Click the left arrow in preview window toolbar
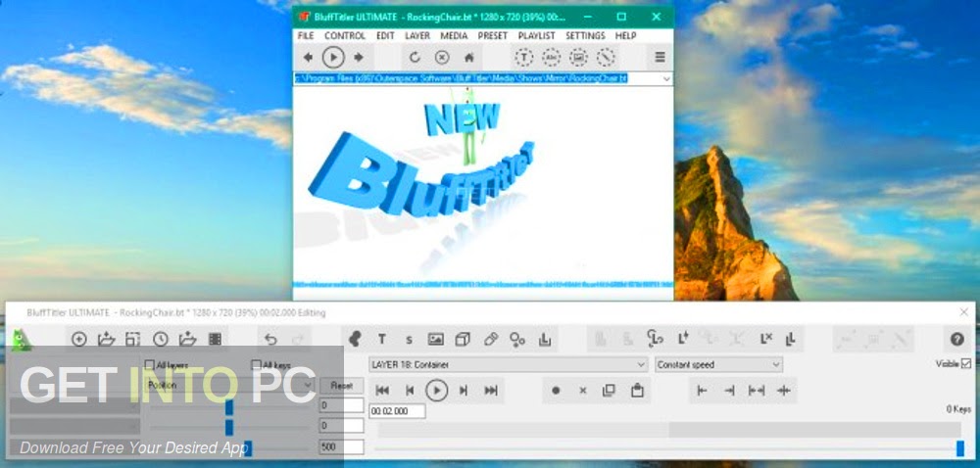Screen dimensions: 980x468 click(x=308, y=58)
